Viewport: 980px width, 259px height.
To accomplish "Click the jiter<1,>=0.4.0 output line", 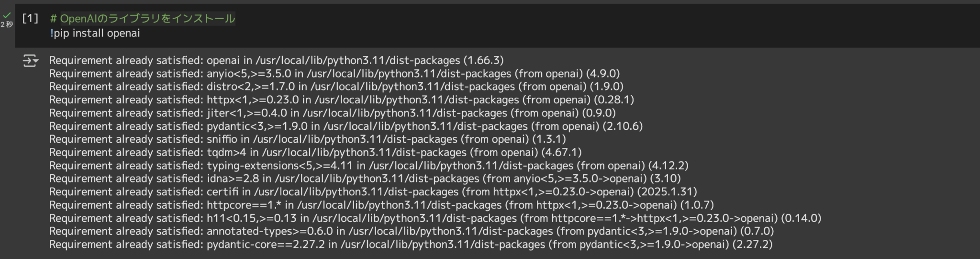I will (332, 113).
